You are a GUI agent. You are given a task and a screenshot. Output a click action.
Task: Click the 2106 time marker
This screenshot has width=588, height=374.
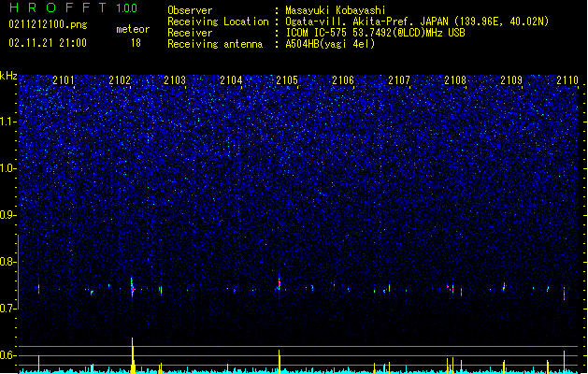pyautogui.click(x=343, y=80)
